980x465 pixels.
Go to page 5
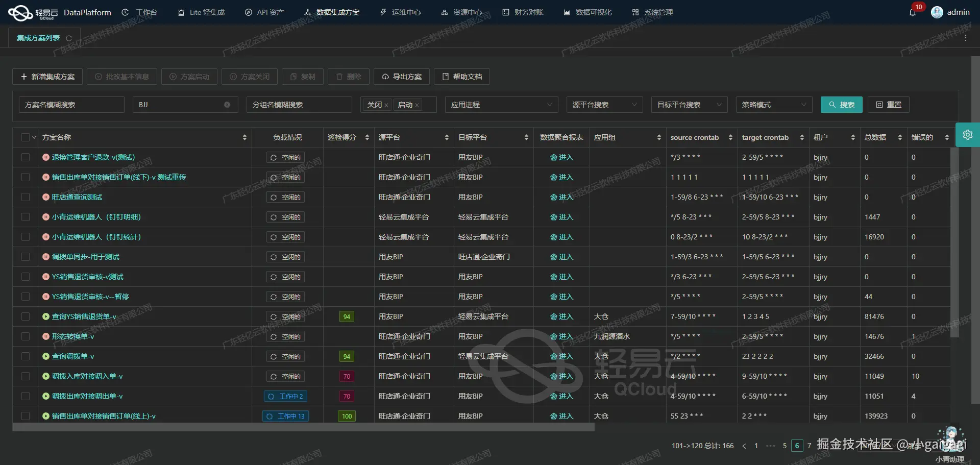coord(785,446)
